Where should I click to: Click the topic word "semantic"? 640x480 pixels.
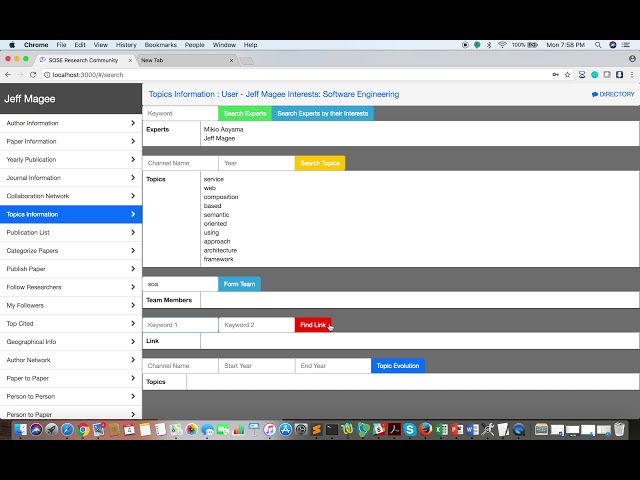pos(216,215)
